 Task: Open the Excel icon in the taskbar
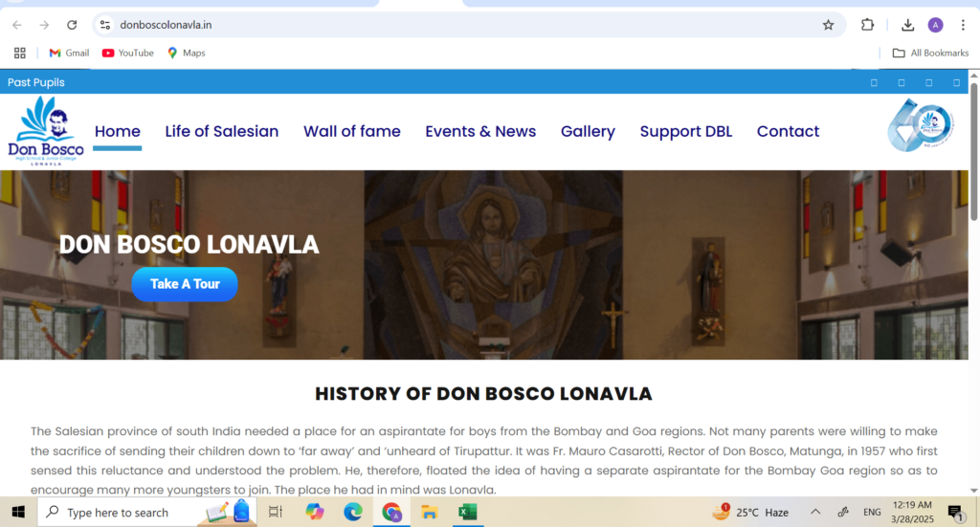click(x=467, y=512)
